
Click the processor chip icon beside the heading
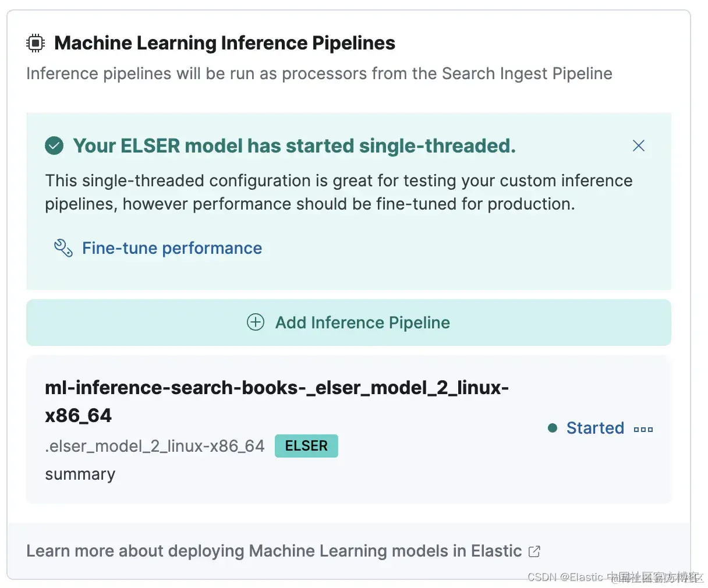36,43
